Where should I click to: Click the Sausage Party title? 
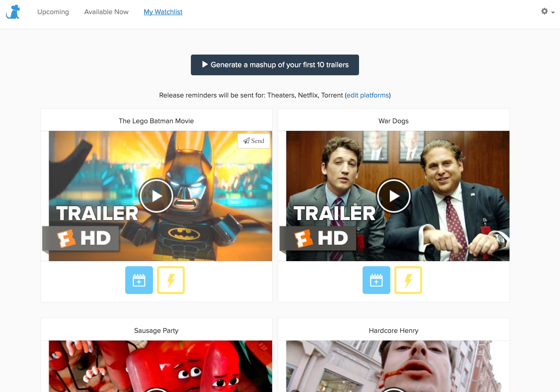click(x=156, y=331)
